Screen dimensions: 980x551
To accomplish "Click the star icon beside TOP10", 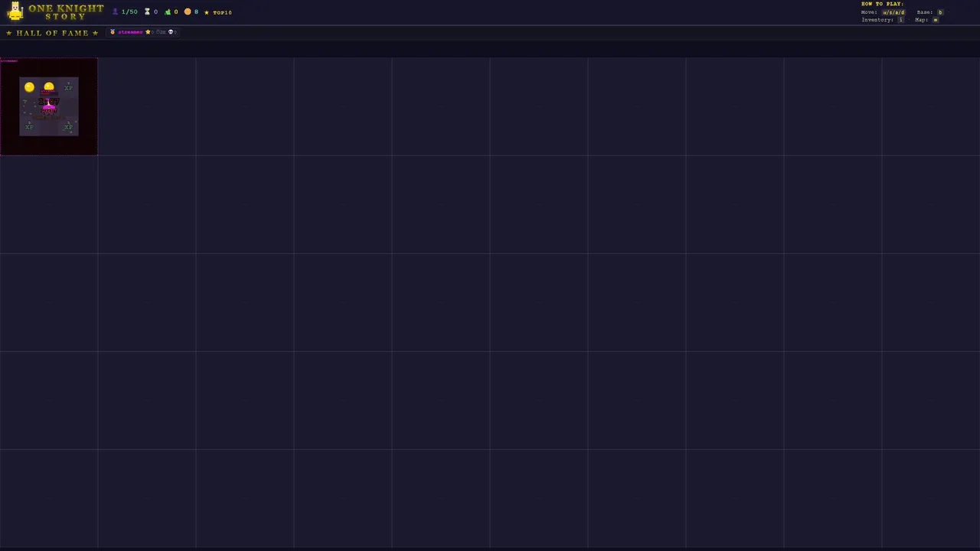I will tap(207, 12).
